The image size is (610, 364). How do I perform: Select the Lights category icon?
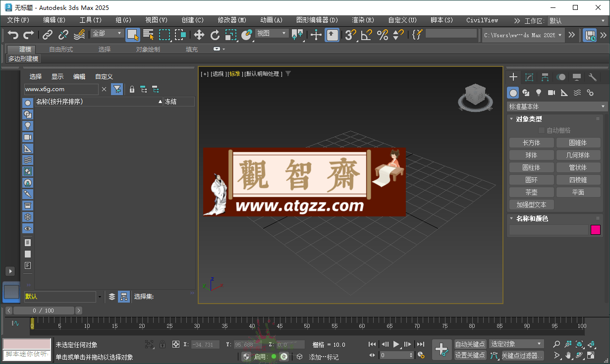coord(539,93)
